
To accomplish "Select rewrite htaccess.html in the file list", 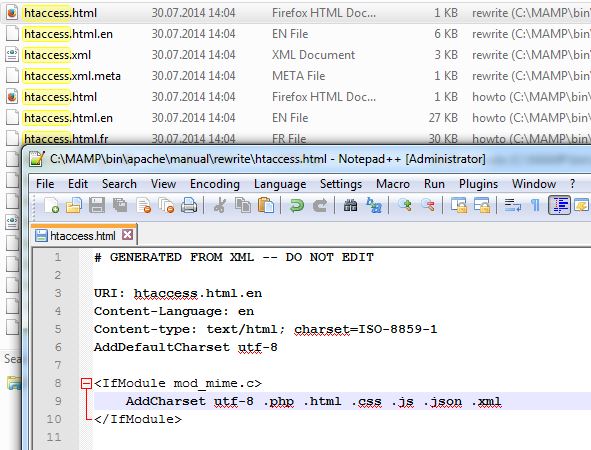I will (x=296, y=13).
